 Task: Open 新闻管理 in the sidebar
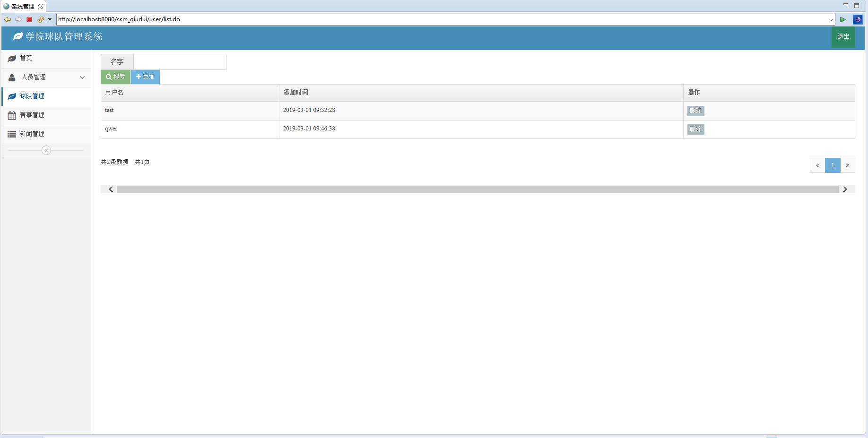(46, 134)
